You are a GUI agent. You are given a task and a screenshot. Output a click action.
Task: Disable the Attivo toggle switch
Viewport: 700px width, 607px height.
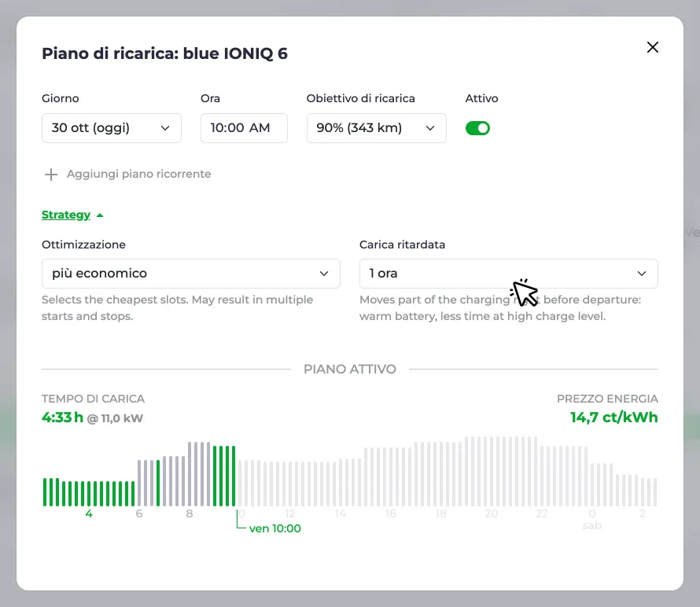coord(477,128)
